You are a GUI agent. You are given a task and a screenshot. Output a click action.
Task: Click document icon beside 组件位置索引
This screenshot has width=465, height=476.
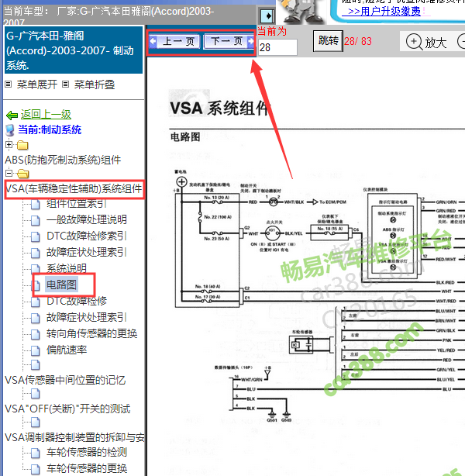click(x=36, y=205)
